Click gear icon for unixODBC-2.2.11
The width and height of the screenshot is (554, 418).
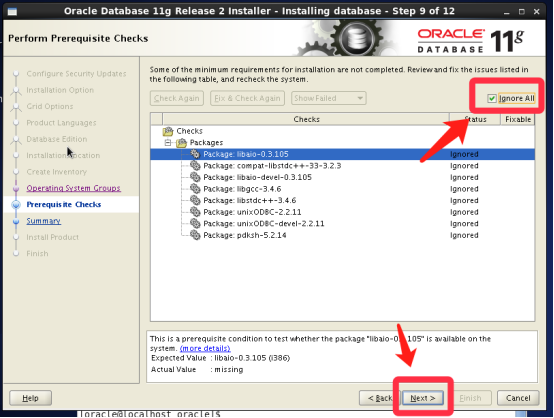[195, 212]
